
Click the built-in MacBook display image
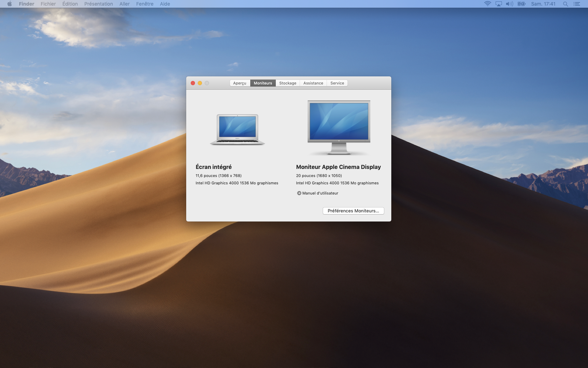(237, 129)
